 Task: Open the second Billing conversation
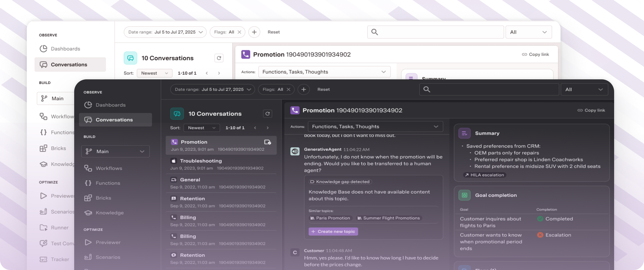point(221,240)
